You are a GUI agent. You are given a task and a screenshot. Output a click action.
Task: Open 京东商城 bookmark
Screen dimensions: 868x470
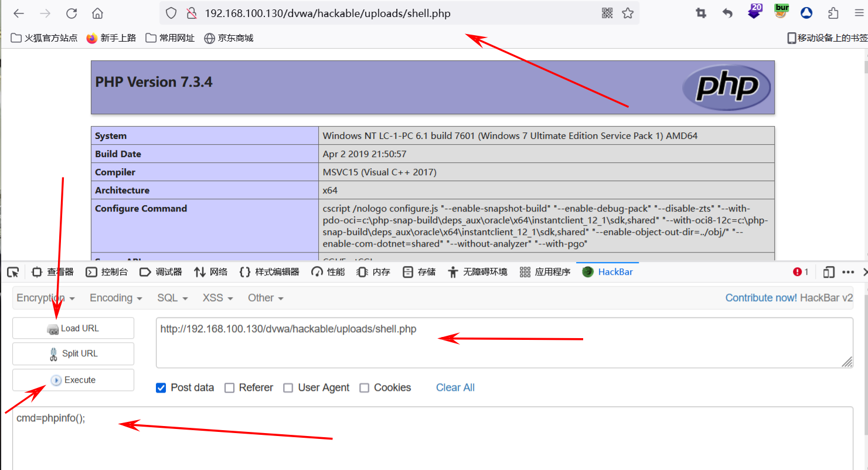[229, 38]
